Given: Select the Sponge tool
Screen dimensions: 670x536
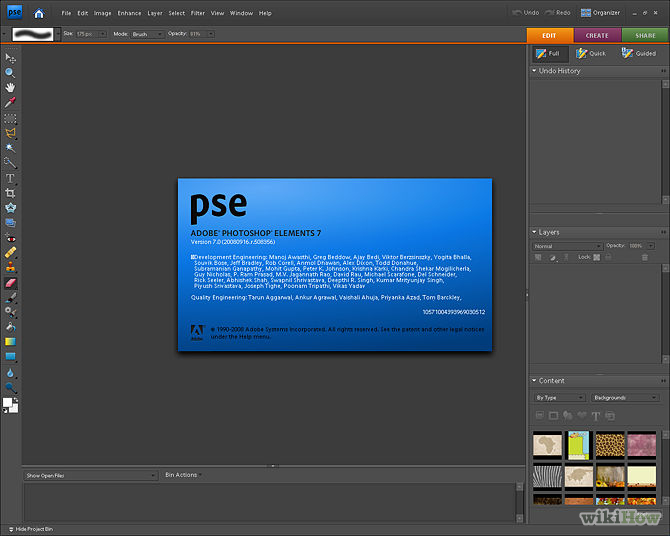Looking at the screenshot, I should (10, 388).
